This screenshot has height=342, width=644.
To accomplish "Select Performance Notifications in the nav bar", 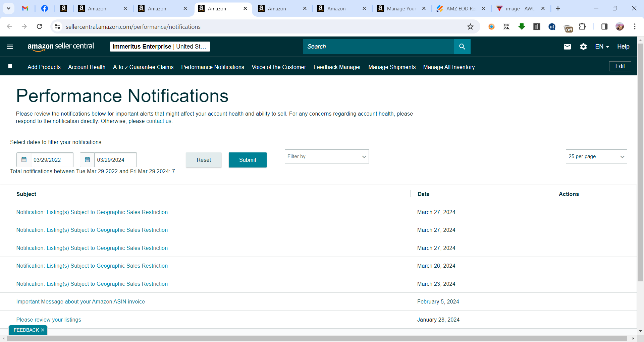I will [x=213, y=67].
